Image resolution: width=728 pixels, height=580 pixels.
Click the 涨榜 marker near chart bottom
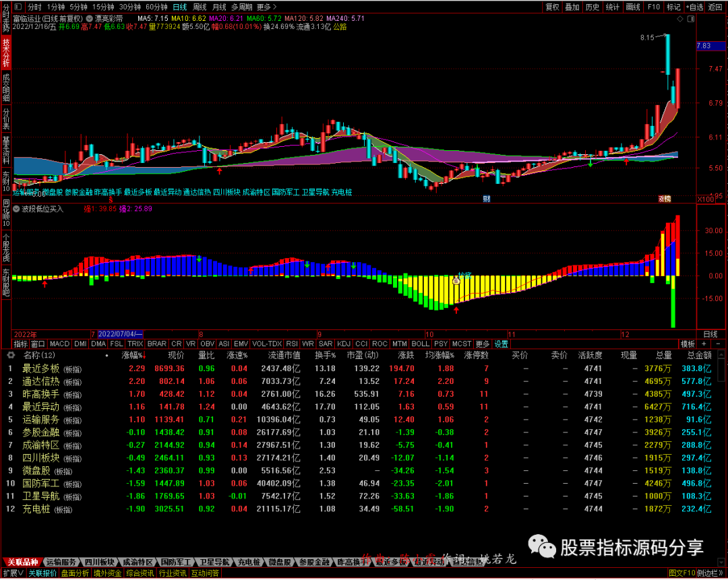[x=665, y=199]
